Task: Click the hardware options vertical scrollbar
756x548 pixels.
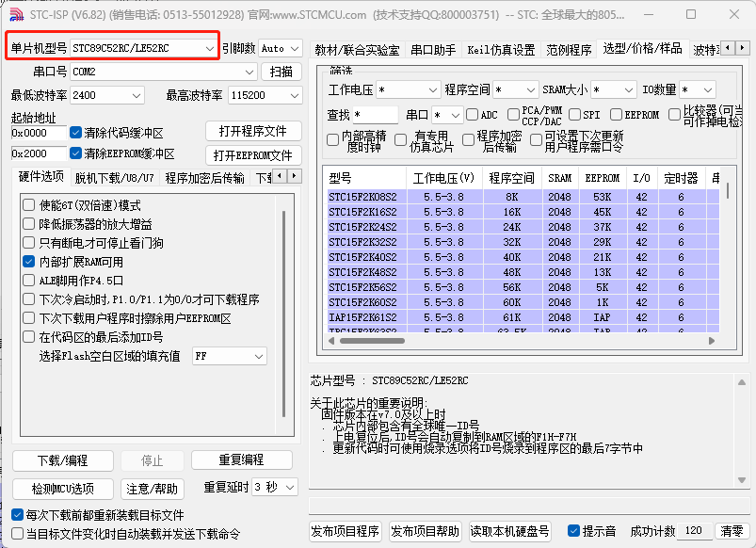Action: coord(284,314)
